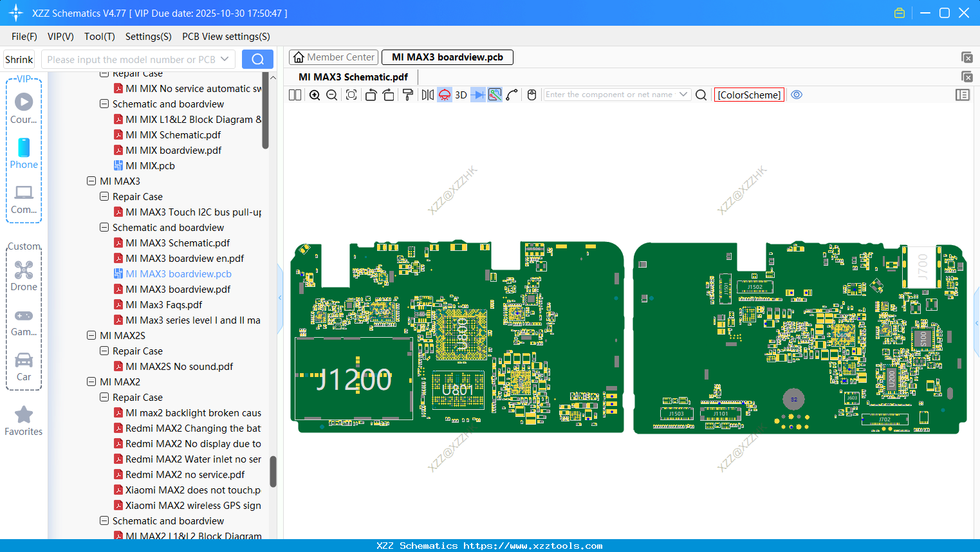The width and height of the screenshot is (980, 552).
Task: Rotate the board clockwise
Action: [x=389, y=95]
